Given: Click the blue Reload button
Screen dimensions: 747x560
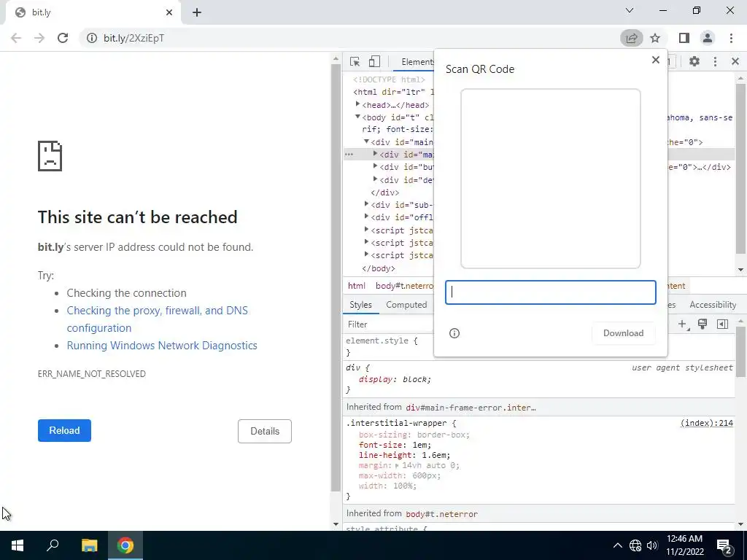Looking at the screenshot, I should (64, 430).
